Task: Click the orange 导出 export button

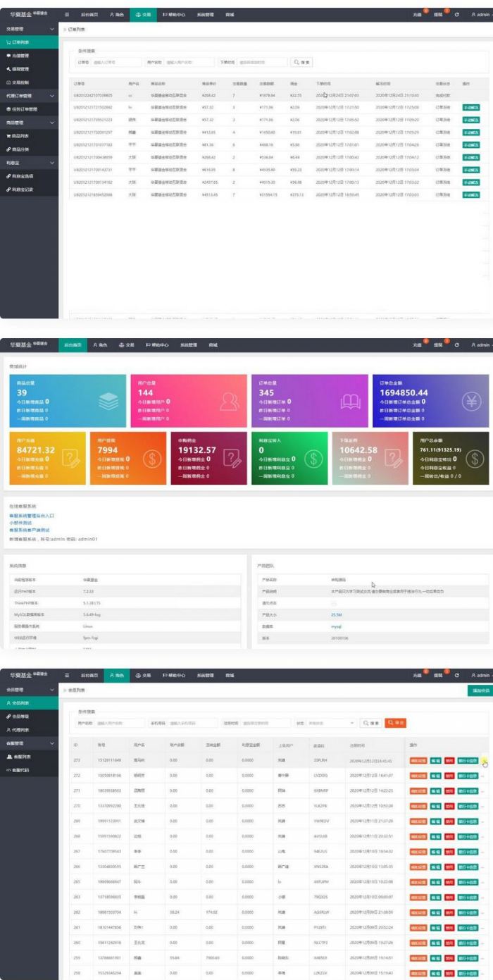Action: click(394, 723)
